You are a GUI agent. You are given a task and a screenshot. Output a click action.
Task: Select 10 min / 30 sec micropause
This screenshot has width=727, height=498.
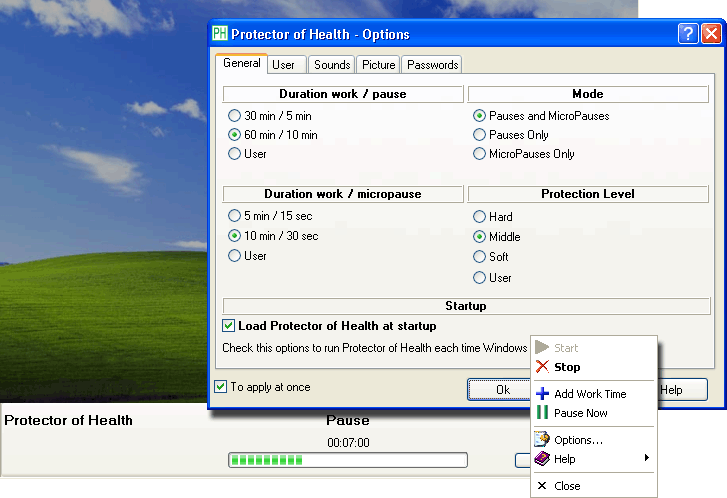273,236
